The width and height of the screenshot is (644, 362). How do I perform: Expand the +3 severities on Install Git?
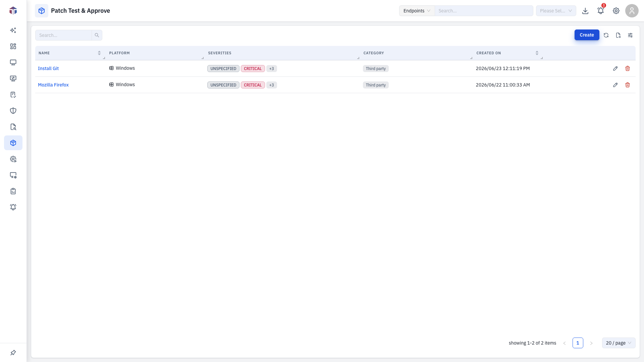(272, 68)
